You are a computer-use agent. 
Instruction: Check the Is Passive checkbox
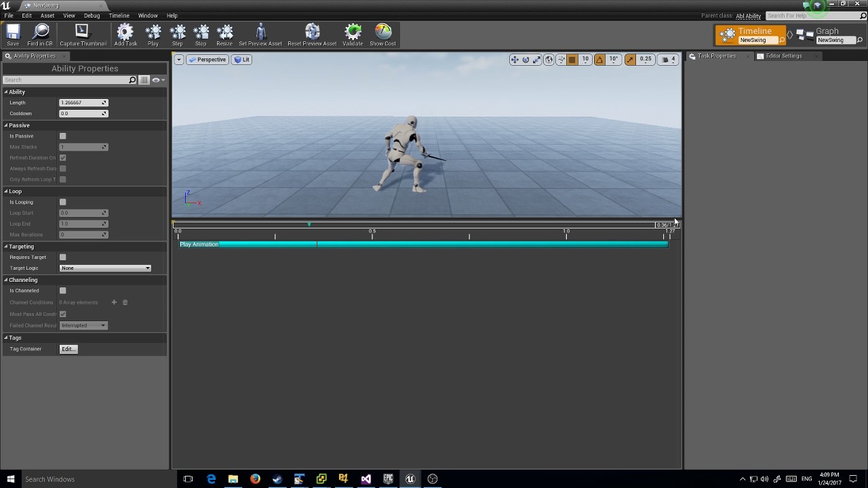tap(63, 136)
